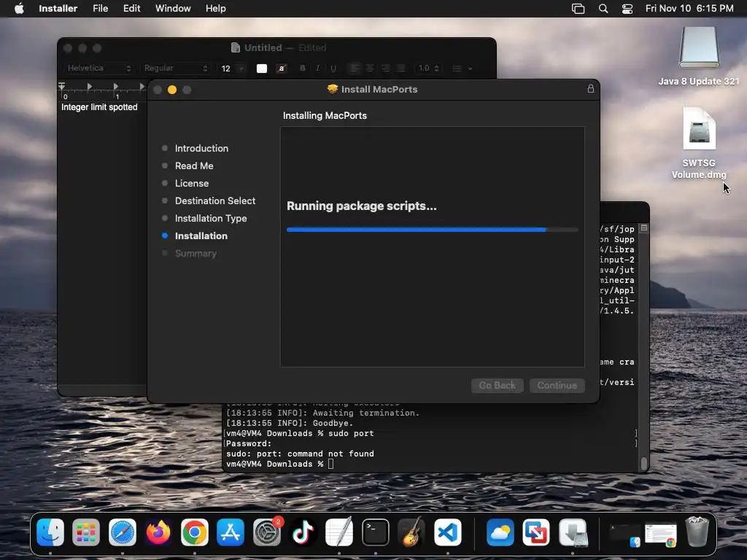Open the minimized Finder window thumbnail in Dock
Image resolution: width=747 pixels, height=560 pixels.
click(x=624, y=534)
